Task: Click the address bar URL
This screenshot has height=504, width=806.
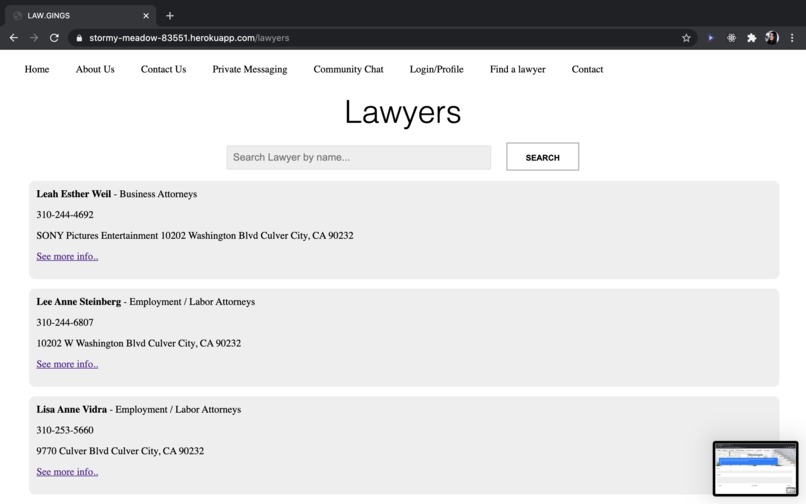Action: coord(189,38)
